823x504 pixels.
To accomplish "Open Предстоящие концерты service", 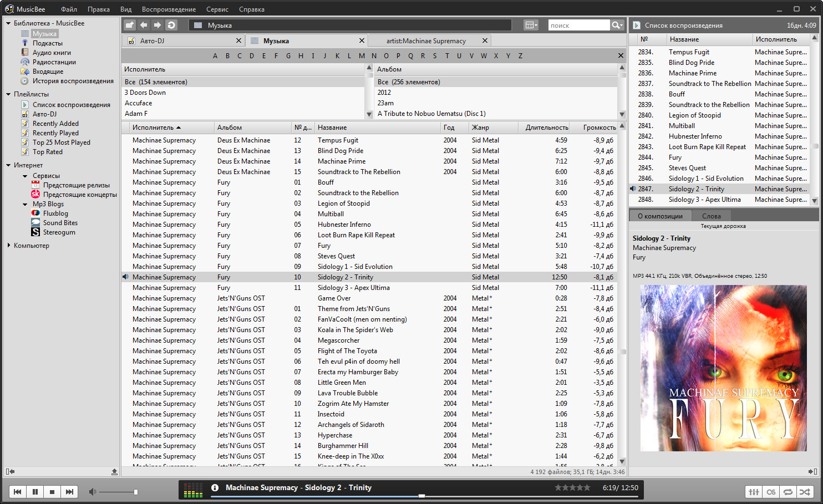I will [80, 195].
